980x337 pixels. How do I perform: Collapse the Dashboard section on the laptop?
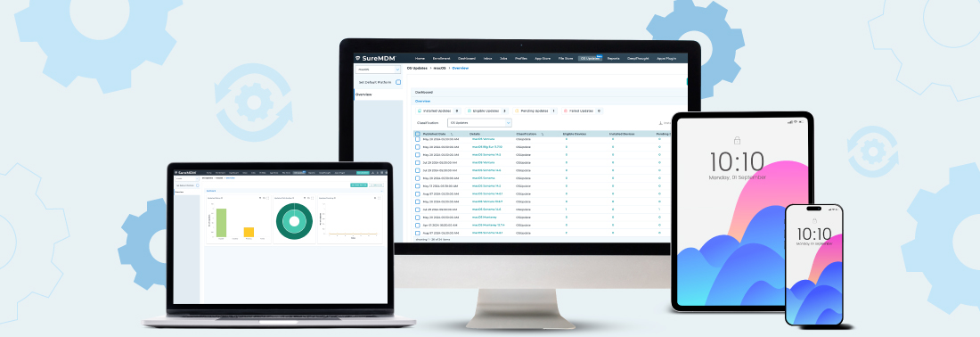click(x=381, y=191)
